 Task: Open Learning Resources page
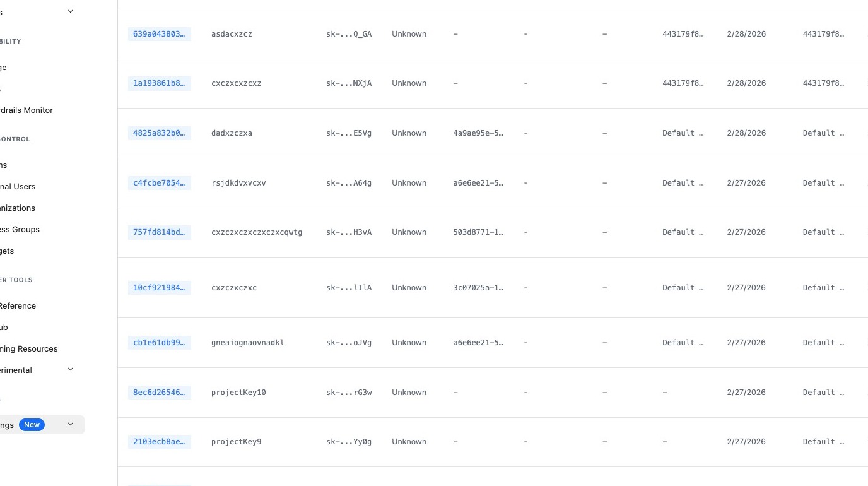pos(29,348)
